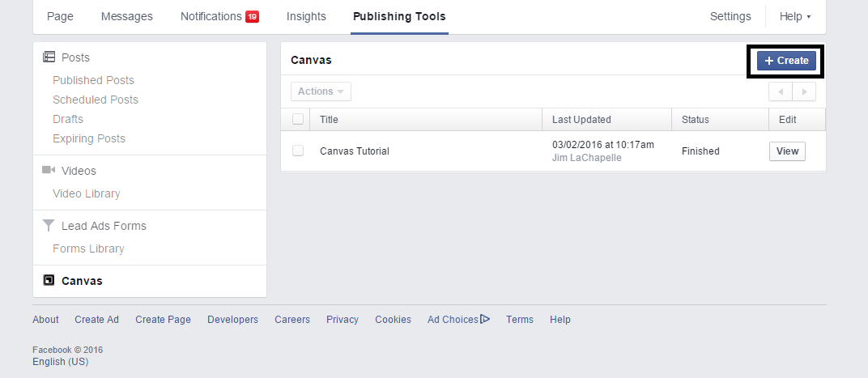The image size is (868, 378).
Task: Click the Lead Ads Forms funnel icon
Action: tap(49, 226)
